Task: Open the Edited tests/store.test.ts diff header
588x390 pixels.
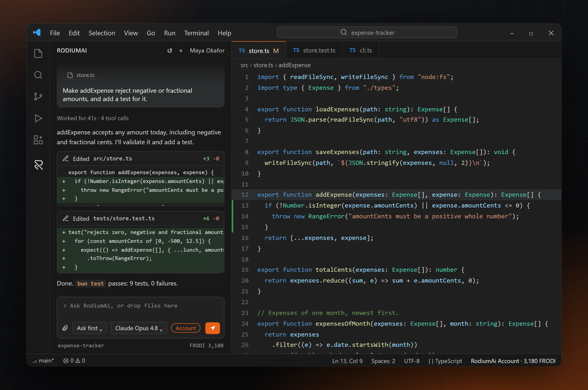Action: pyautogui.click(x=141, y=218)
